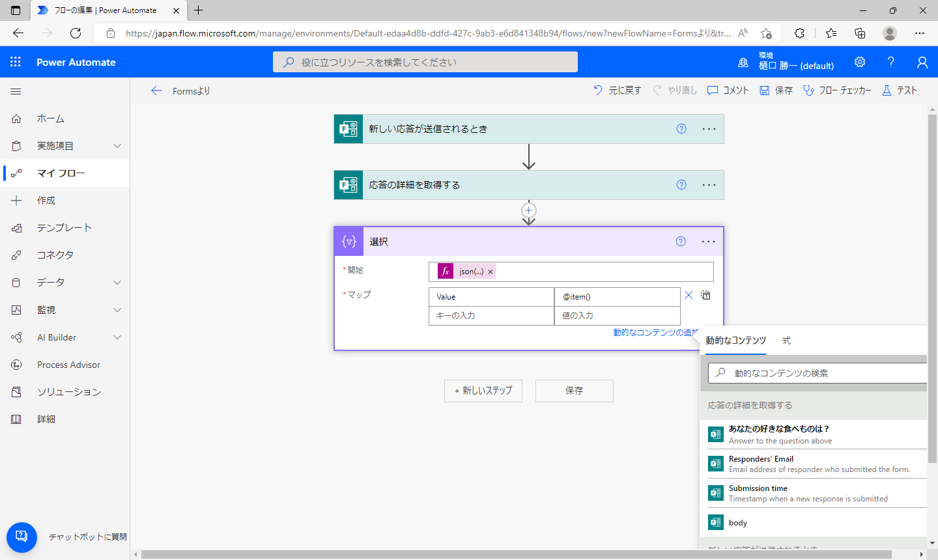
Task: Open the settings gear in the header
Action: point(860,62)
